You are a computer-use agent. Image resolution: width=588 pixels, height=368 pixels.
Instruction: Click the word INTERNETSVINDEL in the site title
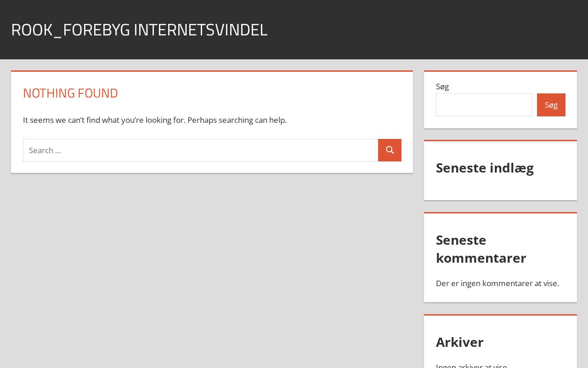point(200,29)
